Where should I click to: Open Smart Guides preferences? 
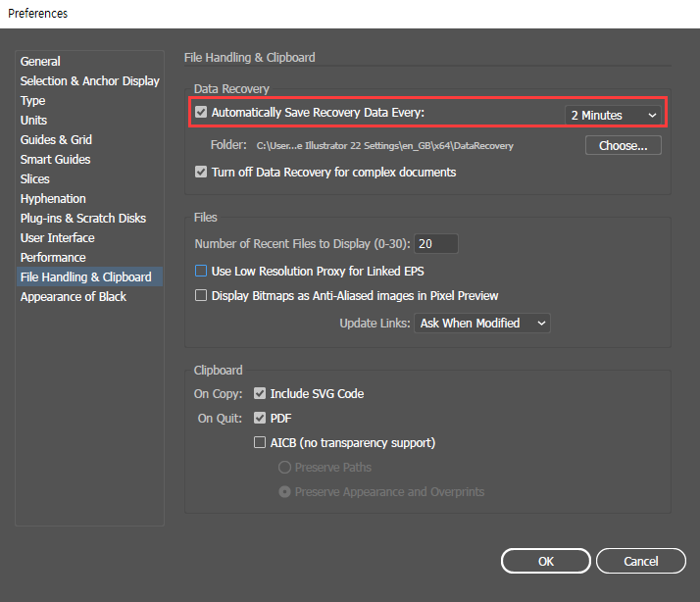coord(89,160)
